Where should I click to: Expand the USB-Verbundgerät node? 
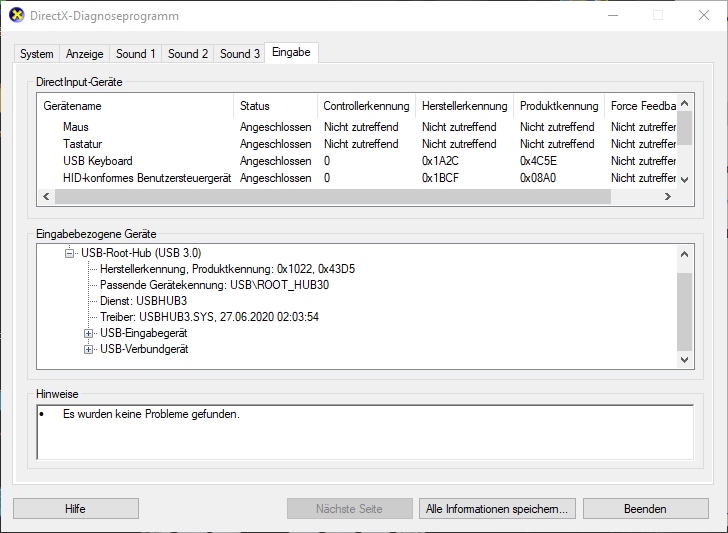[88, 350]
